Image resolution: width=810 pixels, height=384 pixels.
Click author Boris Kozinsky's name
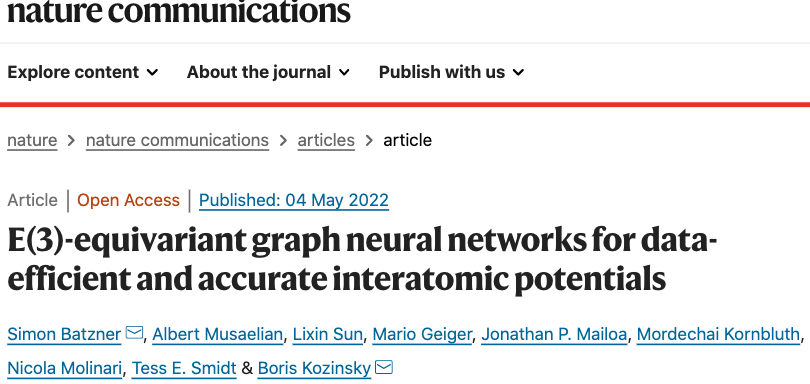(314, 368)
